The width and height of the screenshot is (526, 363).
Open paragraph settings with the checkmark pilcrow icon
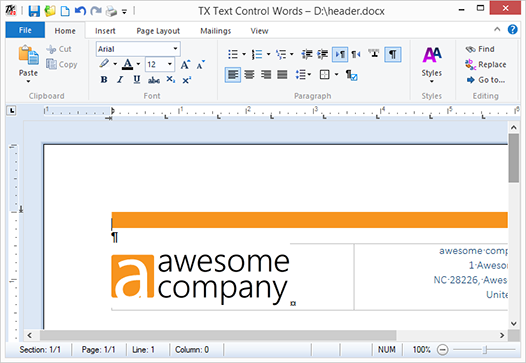pyautogui.click(x=351, y=74)
